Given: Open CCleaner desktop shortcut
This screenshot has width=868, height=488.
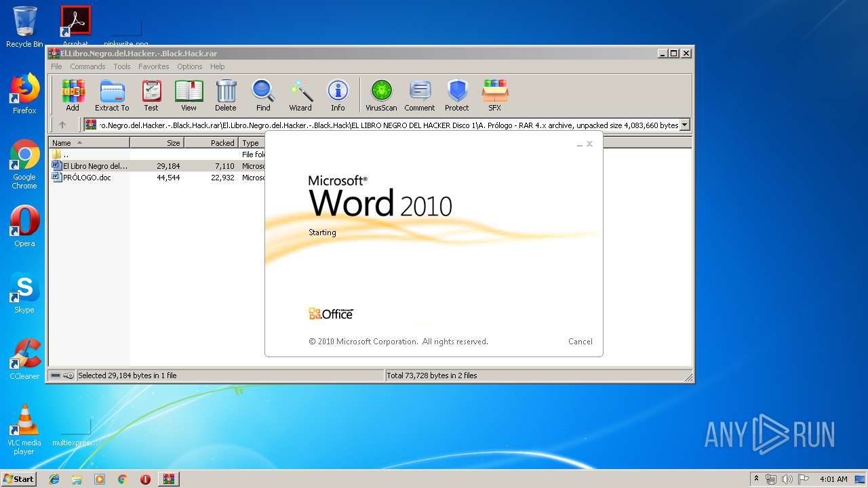Looking at the screenshot, I should pos(24,359).
